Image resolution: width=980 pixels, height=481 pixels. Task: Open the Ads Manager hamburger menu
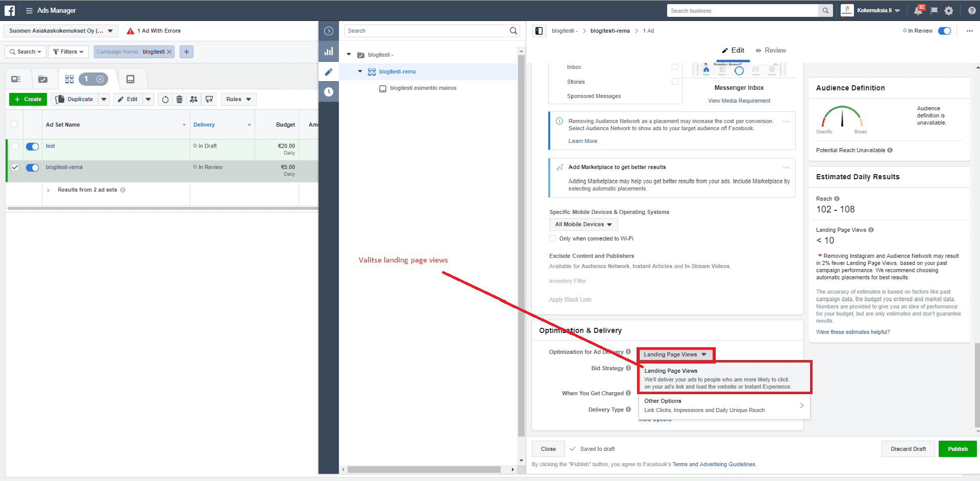click(x=29, y=10)
